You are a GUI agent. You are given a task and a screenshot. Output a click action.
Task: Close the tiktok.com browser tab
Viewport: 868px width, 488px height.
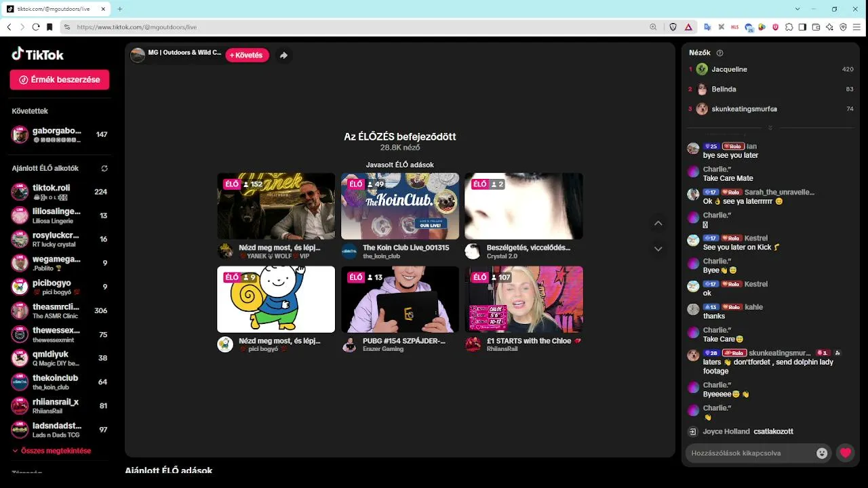[x=102, y=9]
